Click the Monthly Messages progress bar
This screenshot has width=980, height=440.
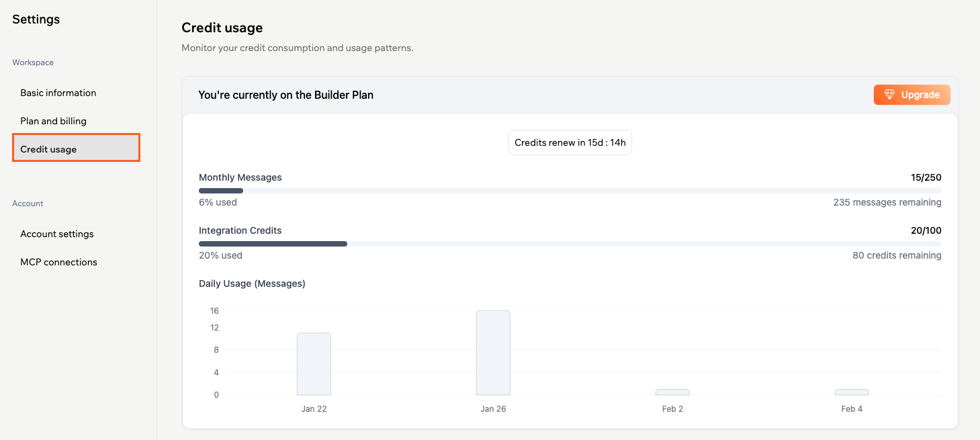(x=570, y=190)
